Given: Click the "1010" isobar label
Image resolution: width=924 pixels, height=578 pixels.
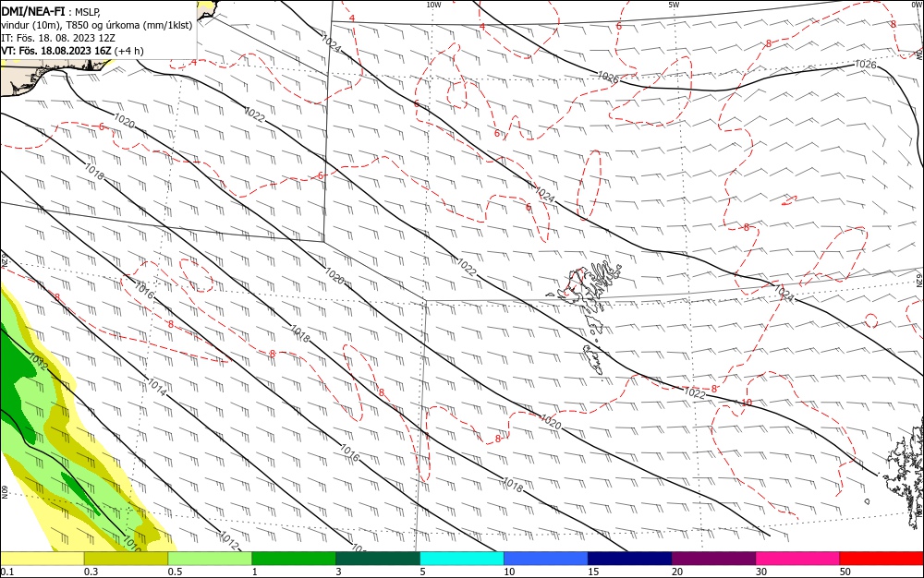Looking at the screenshot, I should (x=131, y=543).
